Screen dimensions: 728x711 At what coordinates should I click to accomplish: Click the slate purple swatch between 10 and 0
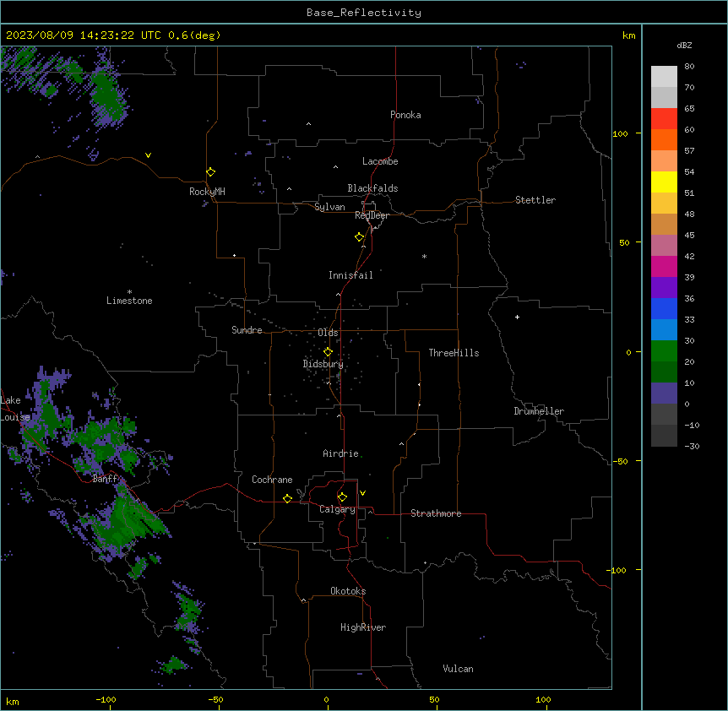(664, 393)
